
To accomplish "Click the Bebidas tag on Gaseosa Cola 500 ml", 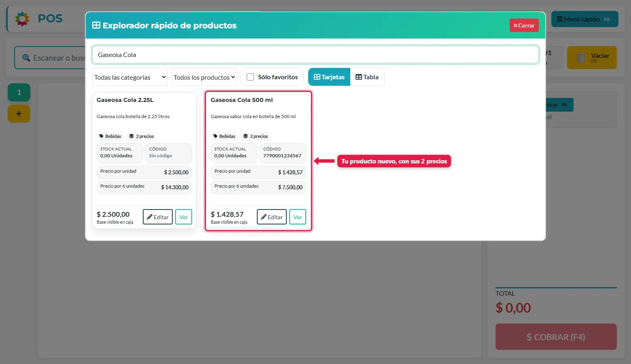I will pyautogui.click(x=224, y=136).
